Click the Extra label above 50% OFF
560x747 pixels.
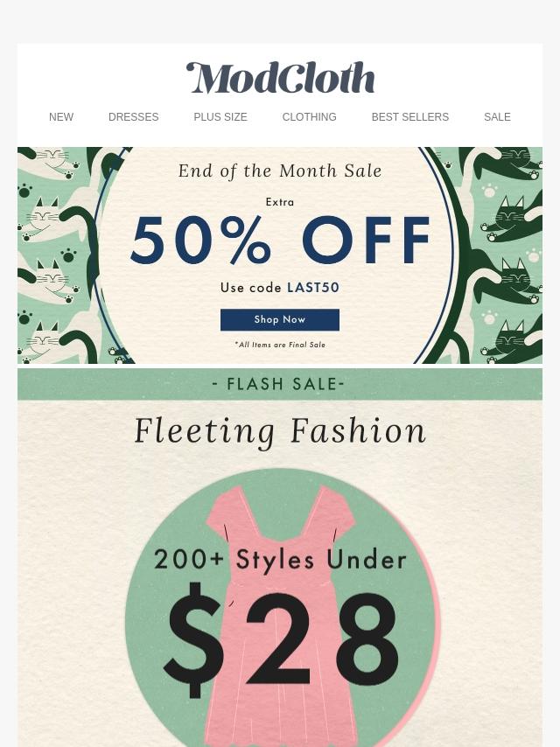280,202
